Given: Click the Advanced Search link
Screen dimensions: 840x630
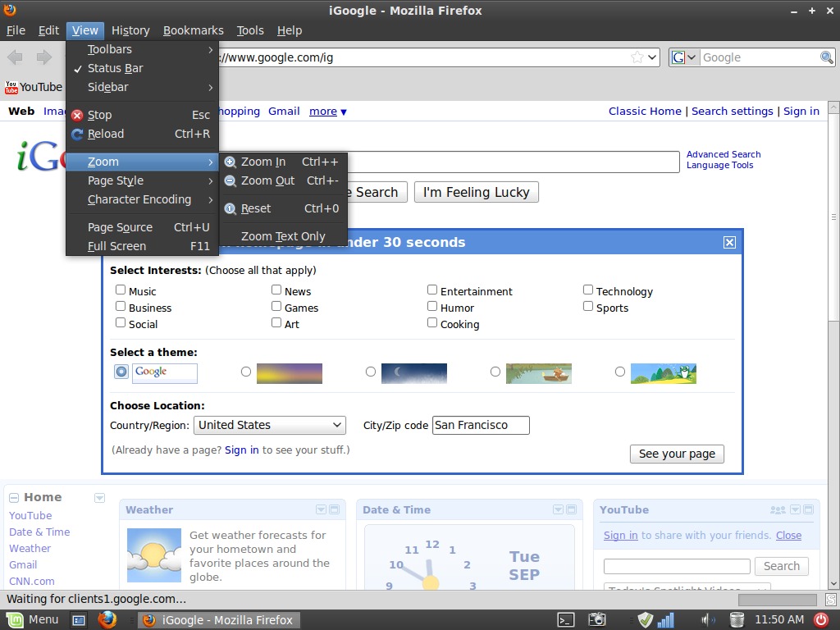Looking at the screenshot, I should pos(724,154).
